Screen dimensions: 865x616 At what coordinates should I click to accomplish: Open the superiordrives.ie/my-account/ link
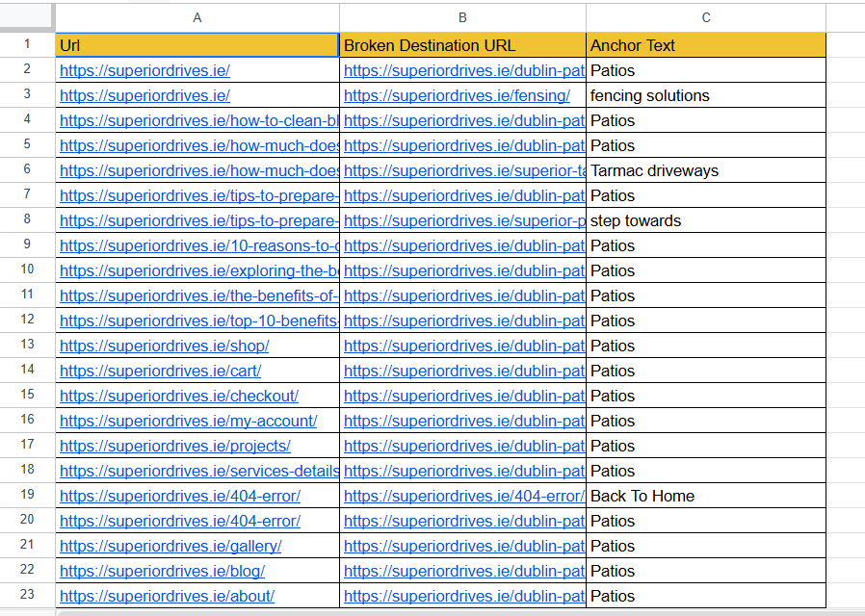[x=188, y=421]
